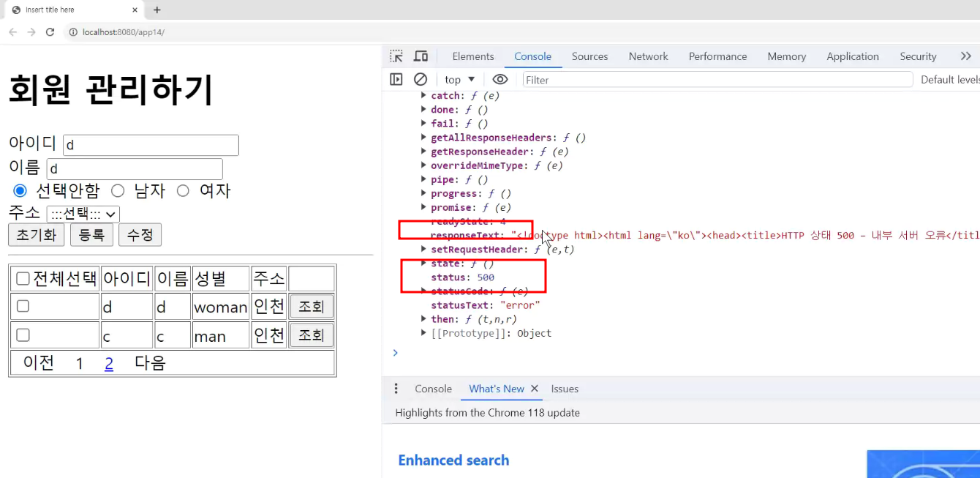This screenshot has width=980, height=478.
Task: Expand the catch property
Action: pos(423,96)
